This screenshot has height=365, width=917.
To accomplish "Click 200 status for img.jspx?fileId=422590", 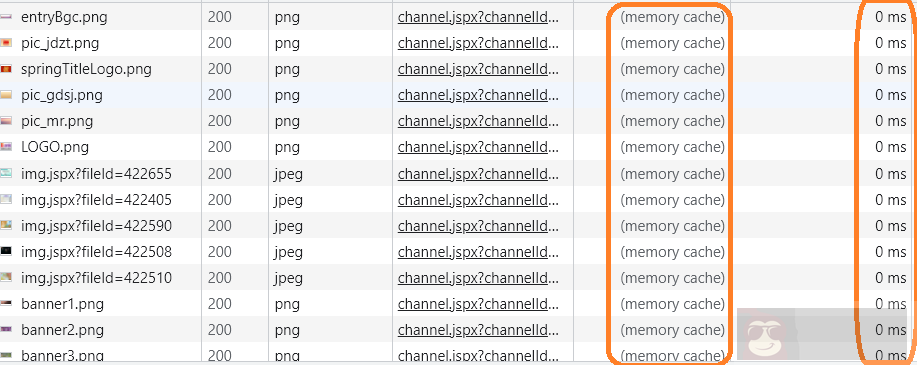I will coord(220,226).
